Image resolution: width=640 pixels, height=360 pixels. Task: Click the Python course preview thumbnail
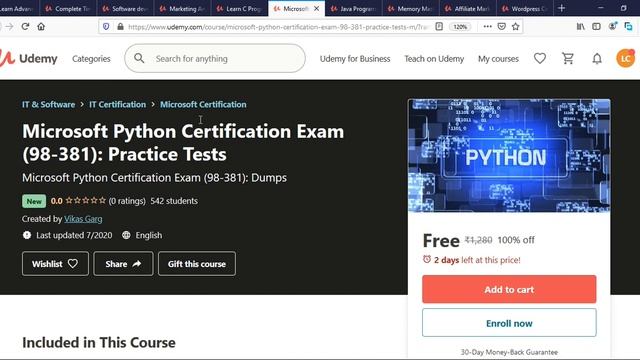coord(509,156)
